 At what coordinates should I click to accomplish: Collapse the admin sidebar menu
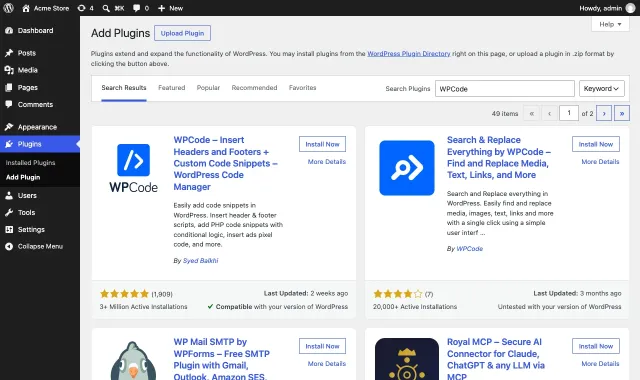(x=40, y=247)
